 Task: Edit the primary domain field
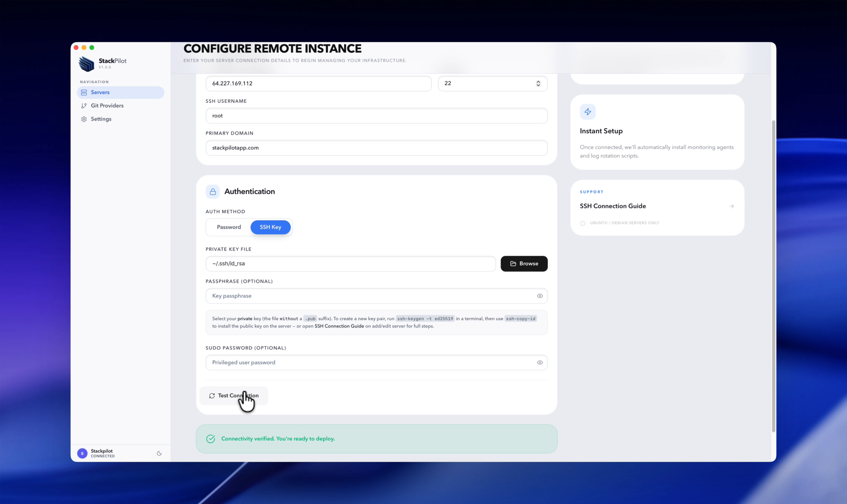pyautogui.click(x=376, y=148)
